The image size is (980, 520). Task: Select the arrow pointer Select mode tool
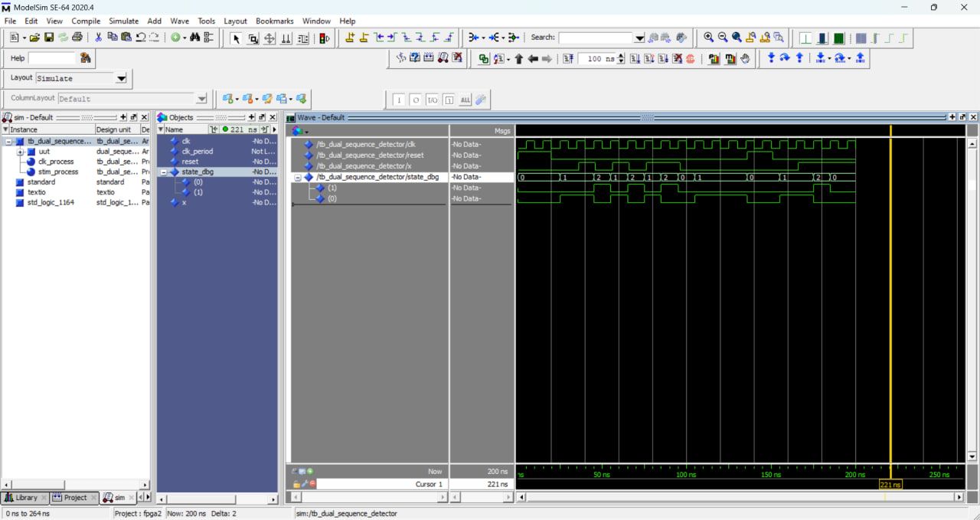click(x=236, y=38)
